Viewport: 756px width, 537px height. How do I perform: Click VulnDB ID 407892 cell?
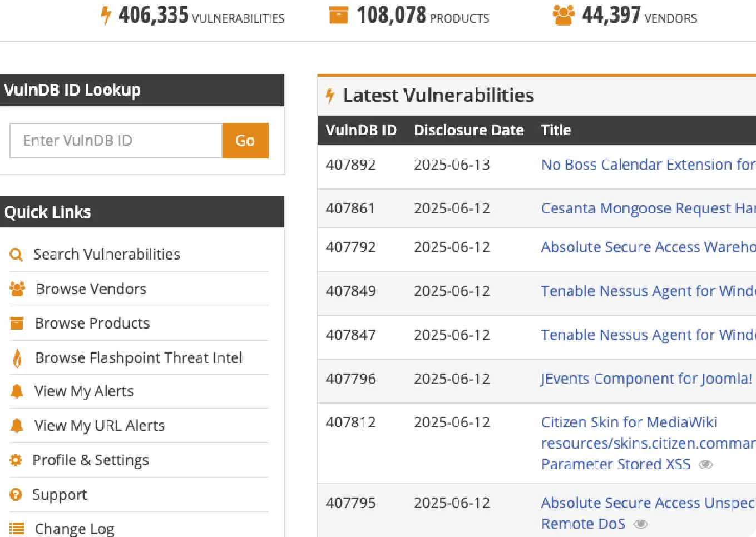351,165
